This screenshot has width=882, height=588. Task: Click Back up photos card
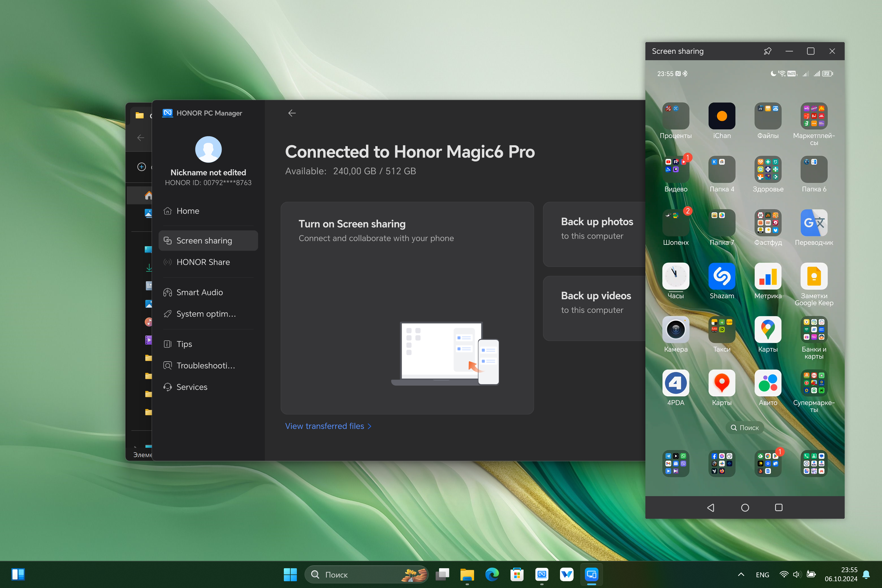coord(596,234)
